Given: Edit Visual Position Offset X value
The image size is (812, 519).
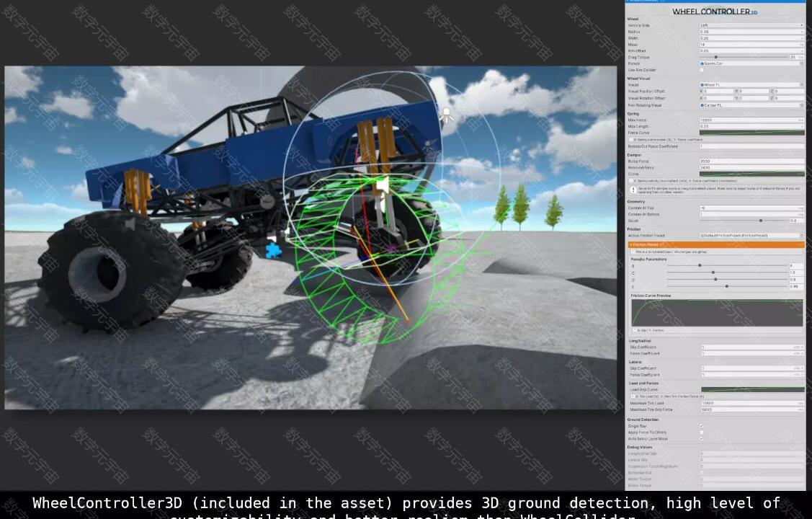Looking at the screenshot, I should [x=718, y=91].
